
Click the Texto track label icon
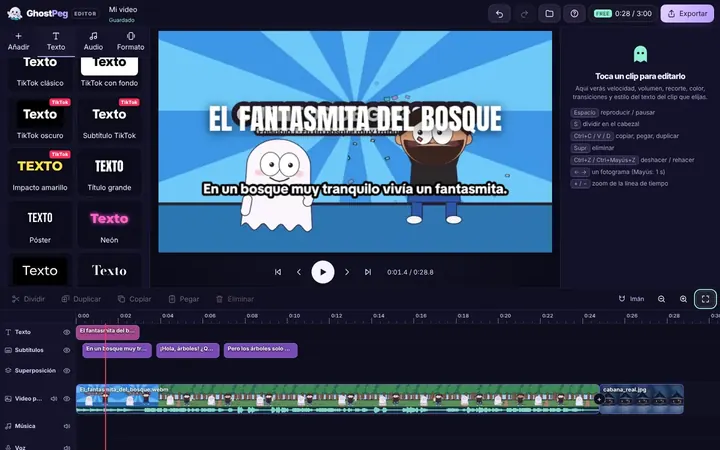pyautogui.click(x=8, y=332)
